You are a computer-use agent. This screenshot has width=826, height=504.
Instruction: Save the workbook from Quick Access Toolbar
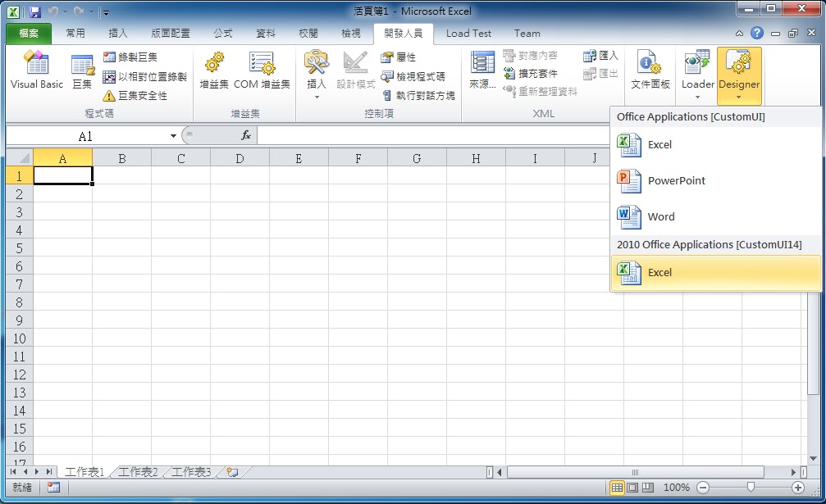pos(34,11)
